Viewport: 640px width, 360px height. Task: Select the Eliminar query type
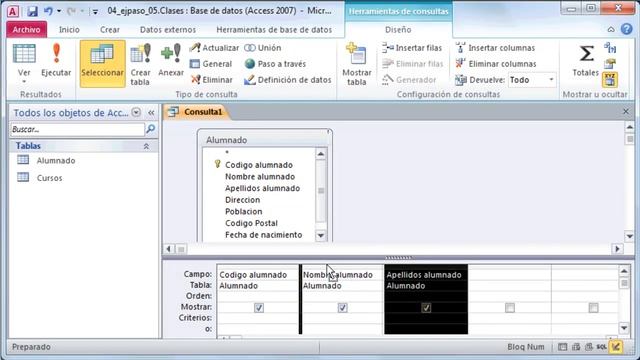[x=212, y=80]
